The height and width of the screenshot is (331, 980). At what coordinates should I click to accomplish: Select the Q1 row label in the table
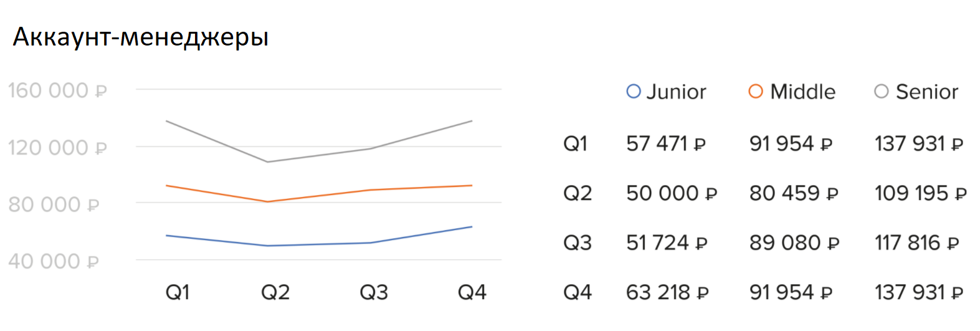point(575,144)
